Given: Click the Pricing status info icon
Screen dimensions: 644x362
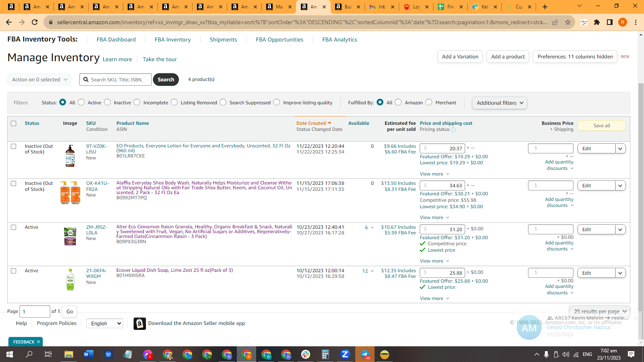Looking at the screenshot, I should (x=453, y=130).
